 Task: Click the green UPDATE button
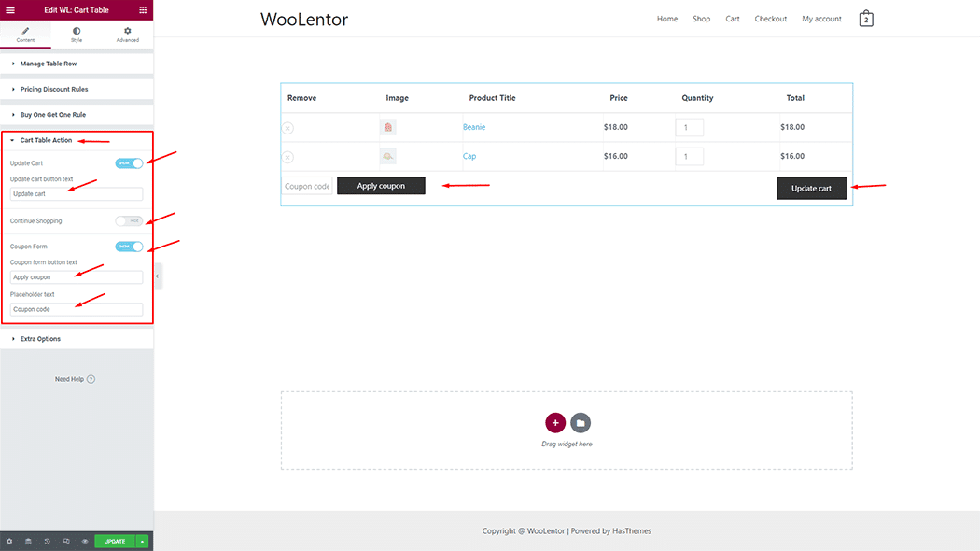pos(113,541)
